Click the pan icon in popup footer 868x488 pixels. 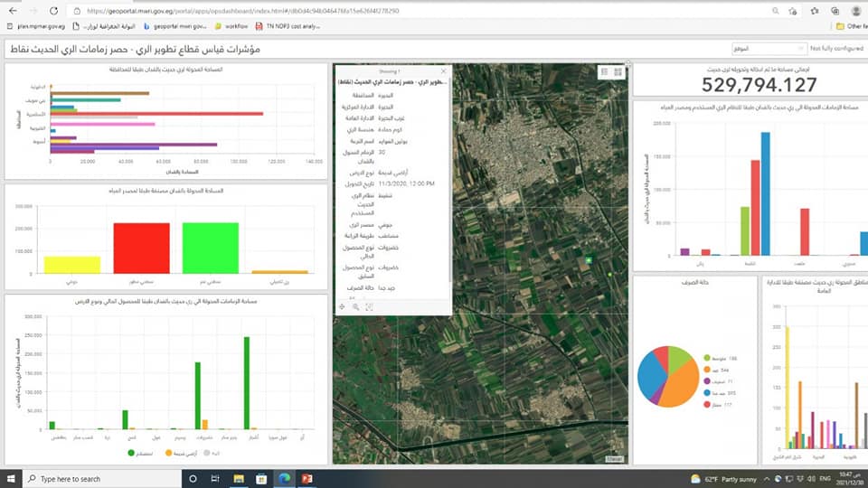[x=342, y=307]
